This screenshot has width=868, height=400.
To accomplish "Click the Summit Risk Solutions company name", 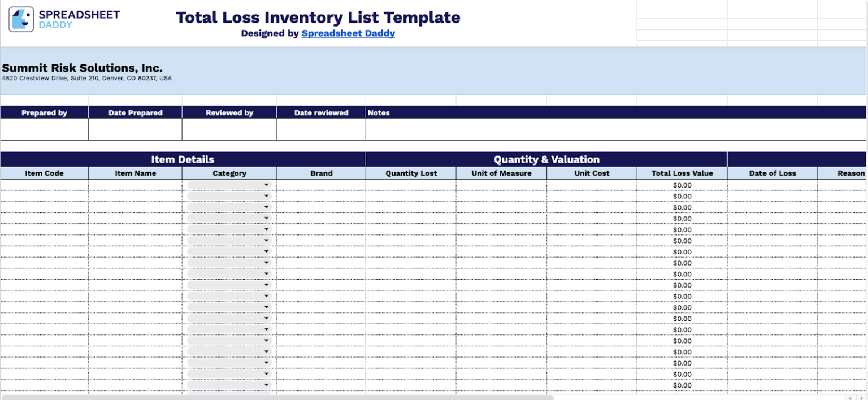I will coord(83,68).
